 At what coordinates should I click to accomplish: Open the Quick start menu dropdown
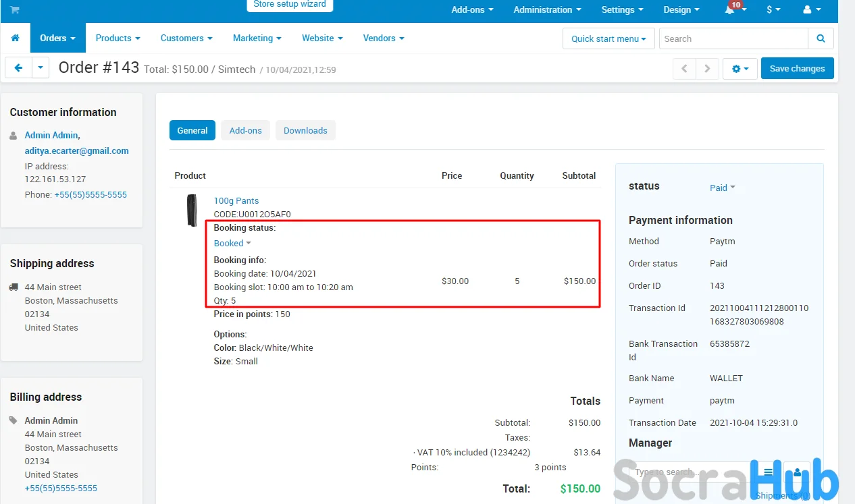click(x=608, y=38)
